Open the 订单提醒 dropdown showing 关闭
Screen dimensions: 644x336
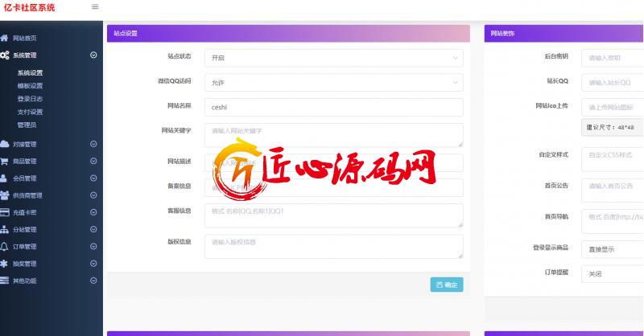pyautogui.click(x=613, y=274)
